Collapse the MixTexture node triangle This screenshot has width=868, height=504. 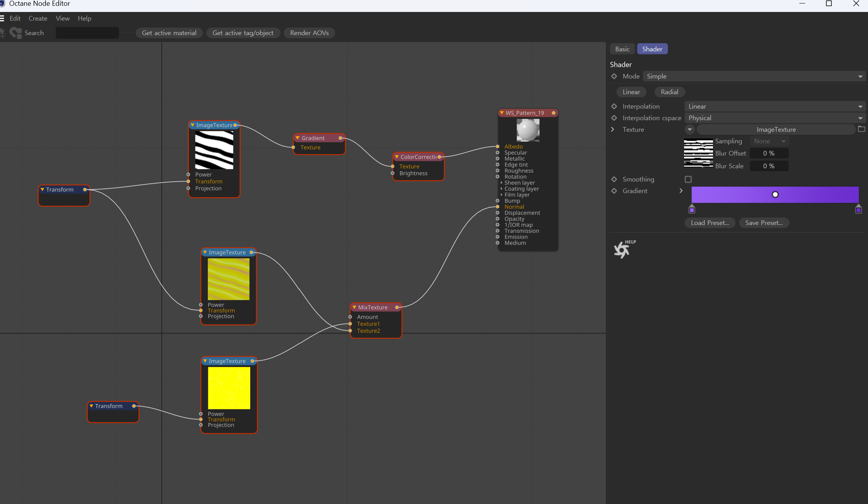(x=354, y=307)
